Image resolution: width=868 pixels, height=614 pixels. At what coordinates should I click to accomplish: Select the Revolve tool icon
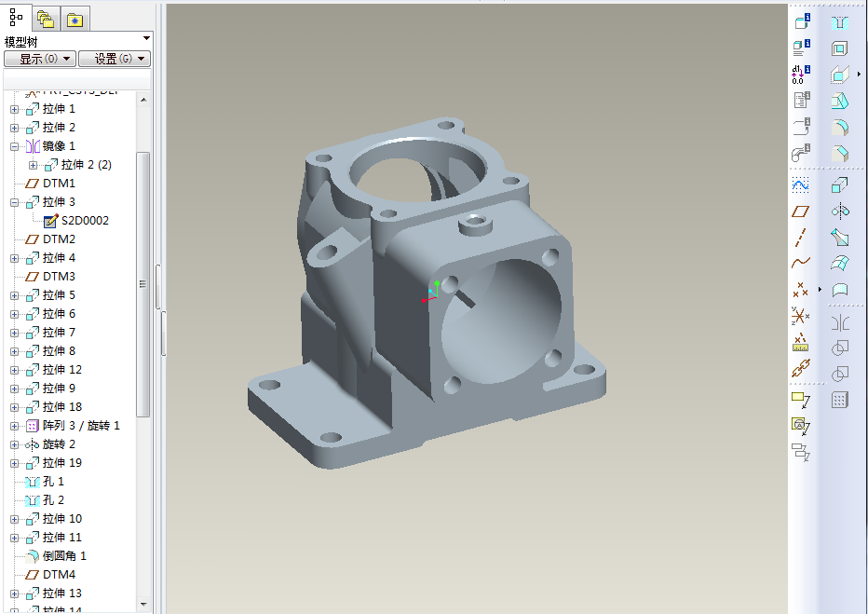tap(840, 211)
